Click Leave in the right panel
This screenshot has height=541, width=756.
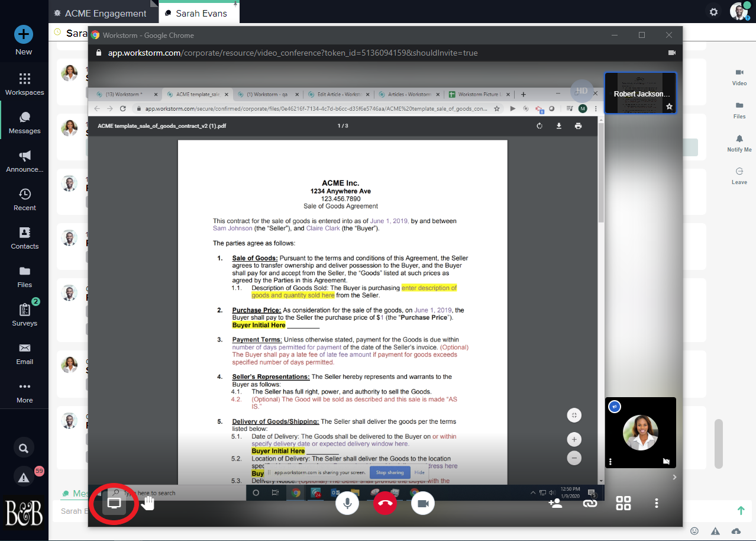tap(739, 176)
